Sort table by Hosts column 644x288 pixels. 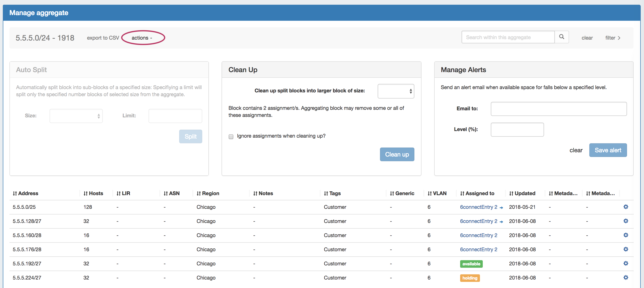click(93, 193)
